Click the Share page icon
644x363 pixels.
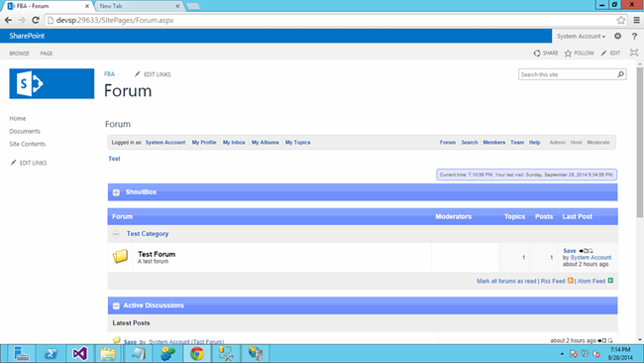pos(537,53)
